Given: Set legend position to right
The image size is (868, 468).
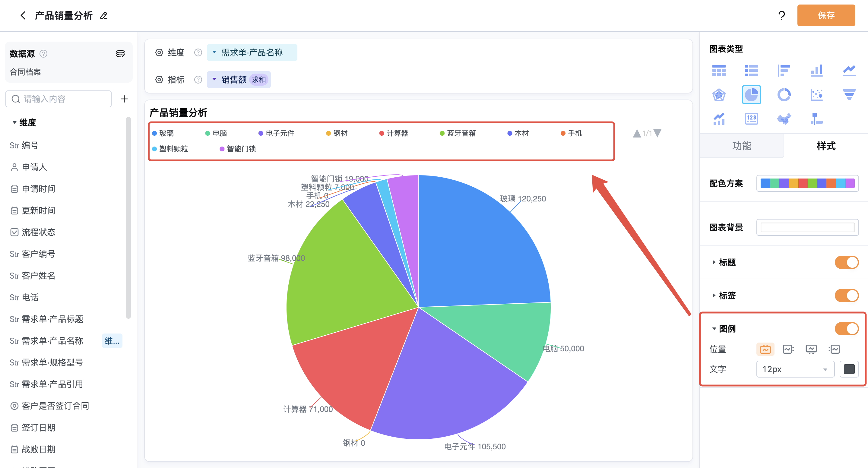Looking at the screenshot, I should pyautogui.click(x=788, y=349).
